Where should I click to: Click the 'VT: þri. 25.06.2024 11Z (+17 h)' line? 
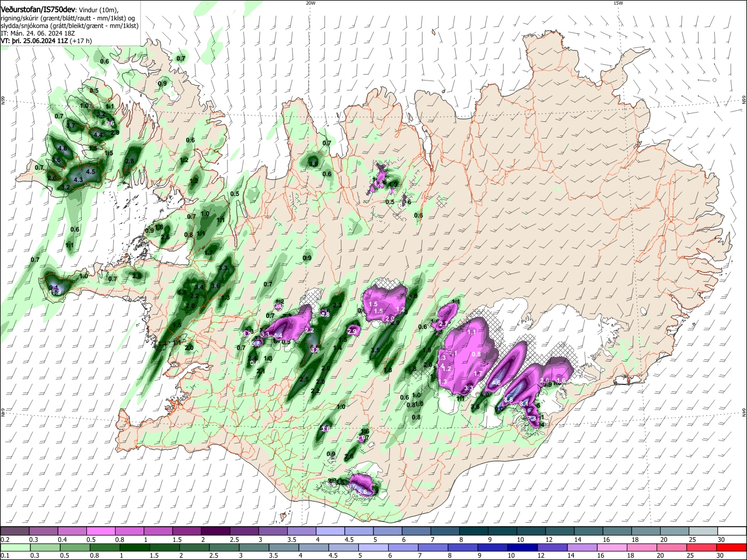(x=46, y=41)
